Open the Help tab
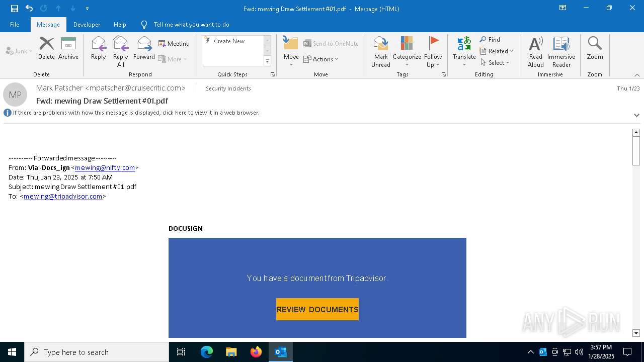The width and height of the screenshot is (644, 362). (x=120, y=24)
